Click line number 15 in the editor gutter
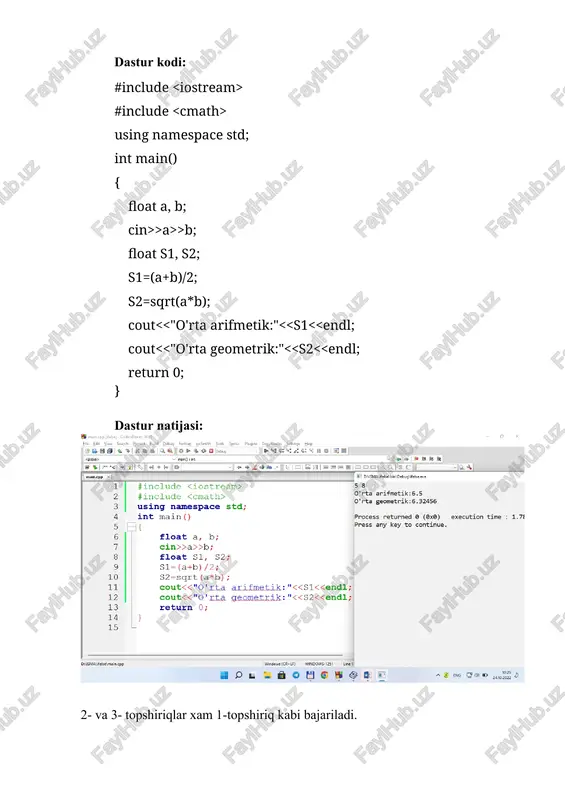This screenshot has height=800, width=565. (113, 628)
